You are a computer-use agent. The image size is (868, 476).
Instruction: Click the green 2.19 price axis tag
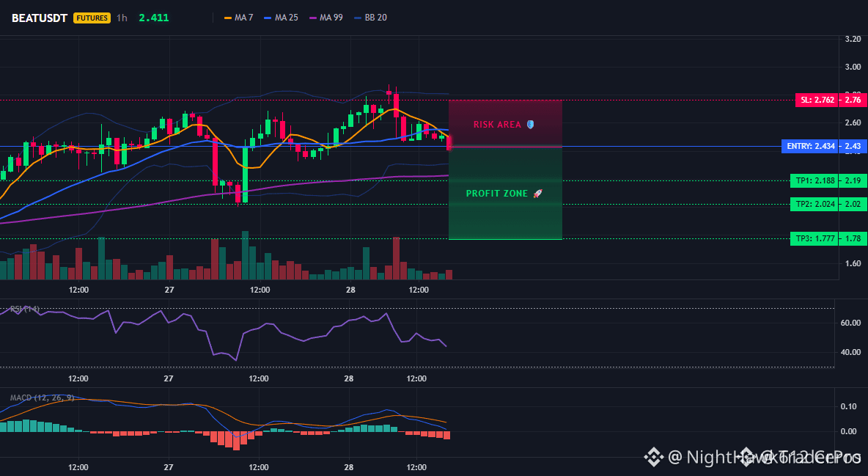(853, 180)
